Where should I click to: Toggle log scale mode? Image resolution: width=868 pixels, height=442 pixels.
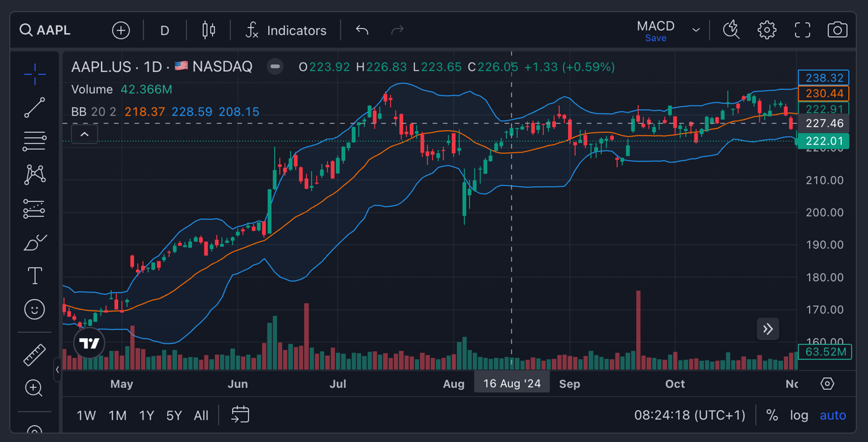799,415
